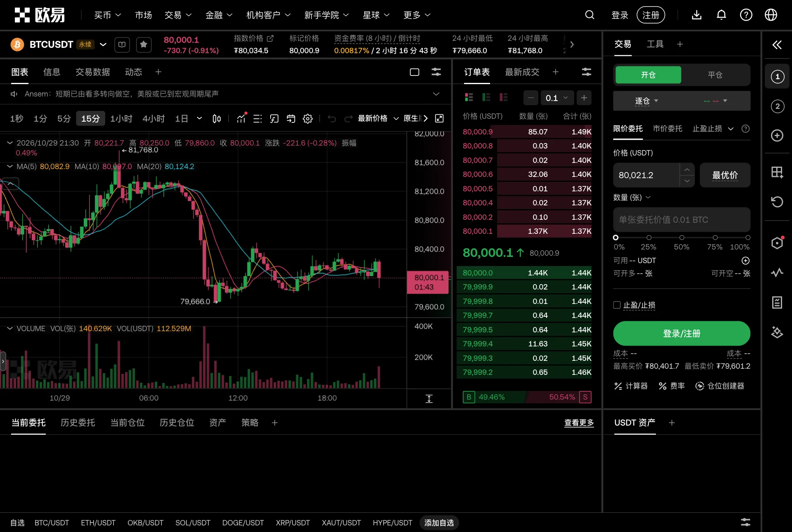Add BTCUSDT to favorites star
The height and width of the screenshot is (532, 792).
point(144,45)
